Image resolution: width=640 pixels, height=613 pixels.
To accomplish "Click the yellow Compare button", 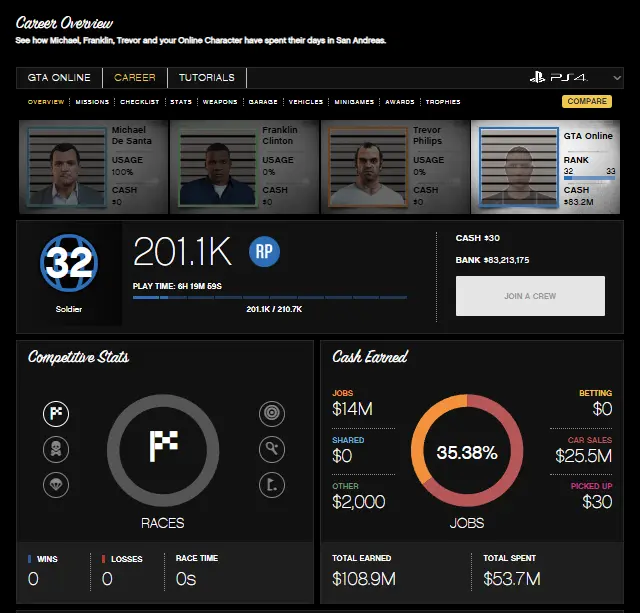I will coord(587,101).
